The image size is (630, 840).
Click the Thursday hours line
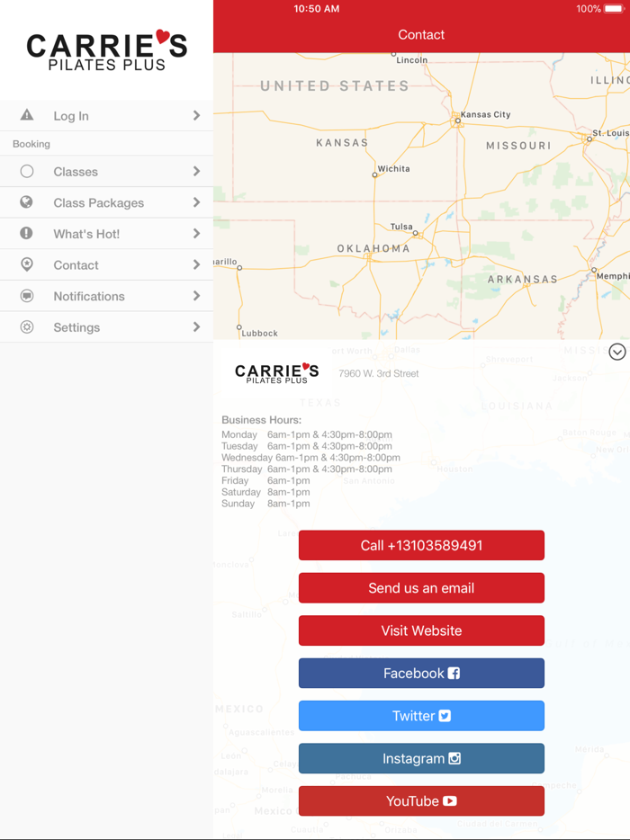tap(307, 469)
